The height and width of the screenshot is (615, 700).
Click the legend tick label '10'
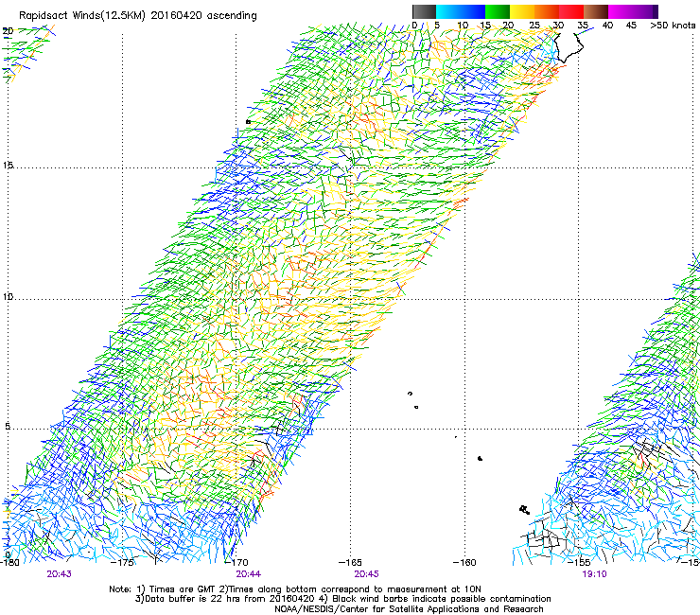pyautogui.click(x=463, y=26)
